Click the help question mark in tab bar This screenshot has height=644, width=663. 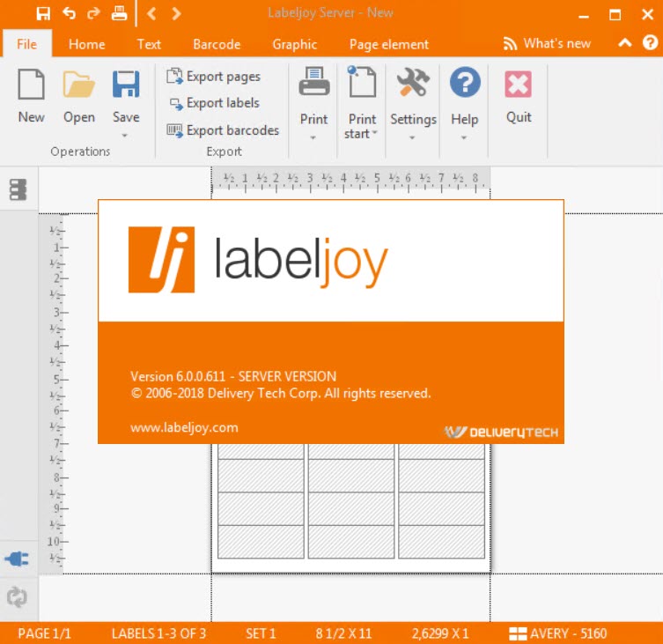(650, 42)
